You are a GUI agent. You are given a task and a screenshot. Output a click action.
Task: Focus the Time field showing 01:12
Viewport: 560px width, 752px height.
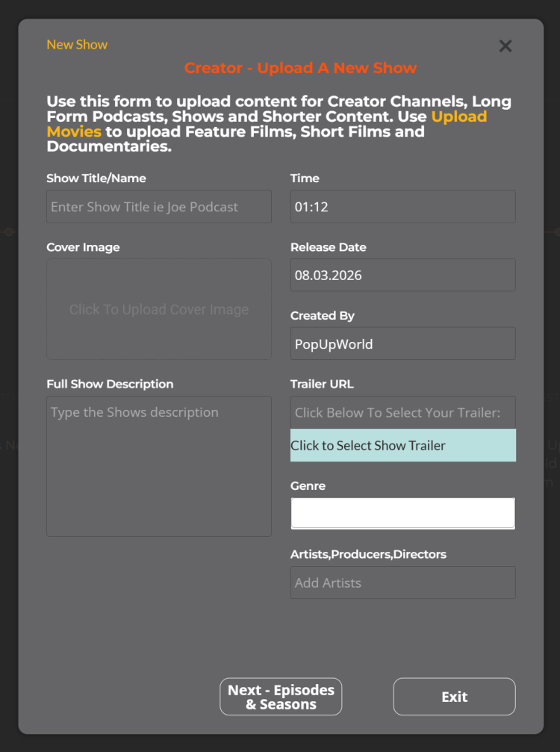pos(402,207)
